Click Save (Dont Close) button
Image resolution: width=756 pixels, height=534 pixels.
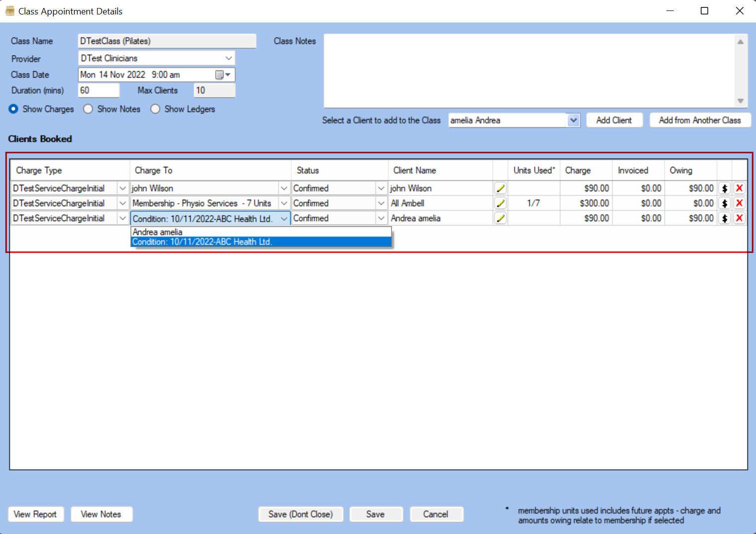[x=300, y=514]
